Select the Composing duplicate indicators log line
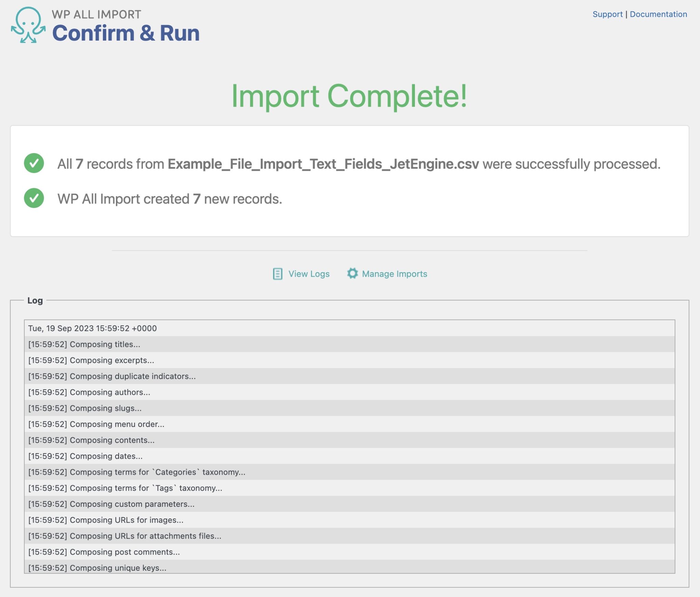Screen dimensions: 700x597 pyautogui.click(x=112, y=376)
